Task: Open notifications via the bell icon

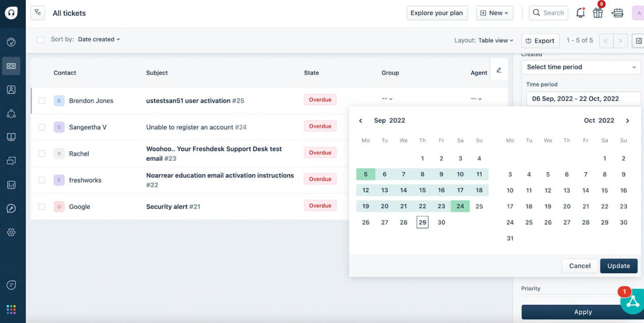Action: tap(580, 13)
